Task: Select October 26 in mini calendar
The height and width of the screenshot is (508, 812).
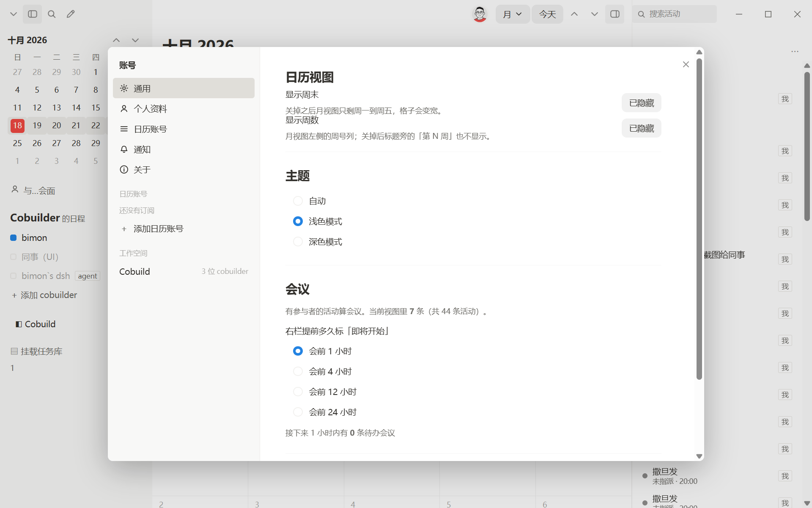Action: [37, 143]
